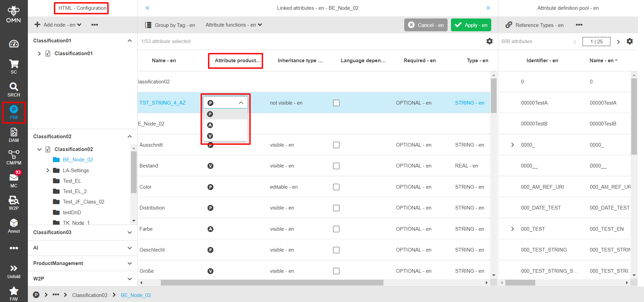Select option A in product type dropdown
Viewport: 644px width, 302px height.
pos(210,125)
